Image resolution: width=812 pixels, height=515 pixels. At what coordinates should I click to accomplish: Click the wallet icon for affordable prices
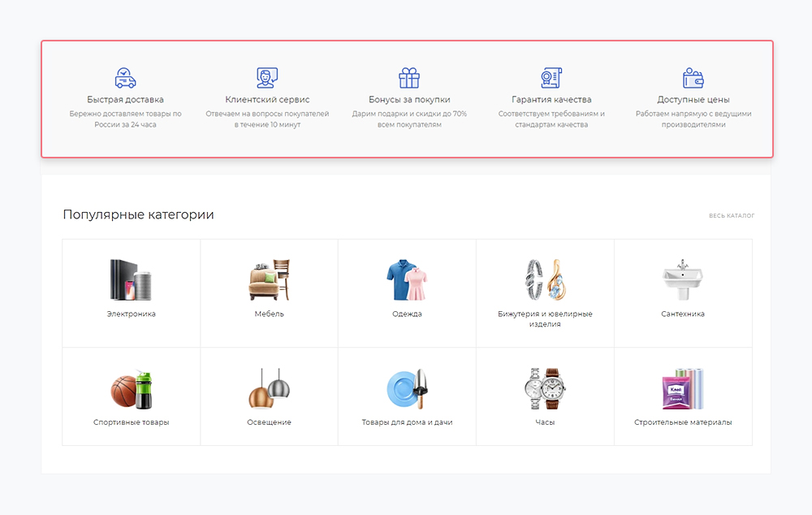tap(693, 78)
